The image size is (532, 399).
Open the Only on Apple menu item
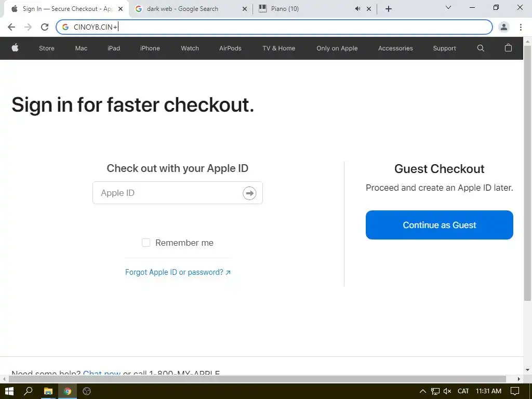(337, 48)
